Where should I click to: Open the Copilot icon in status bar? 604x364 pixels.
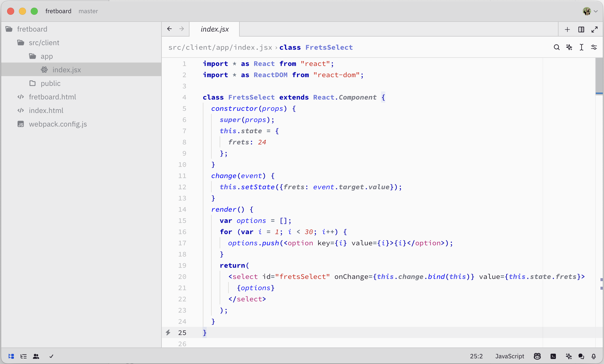click(537, 356)
